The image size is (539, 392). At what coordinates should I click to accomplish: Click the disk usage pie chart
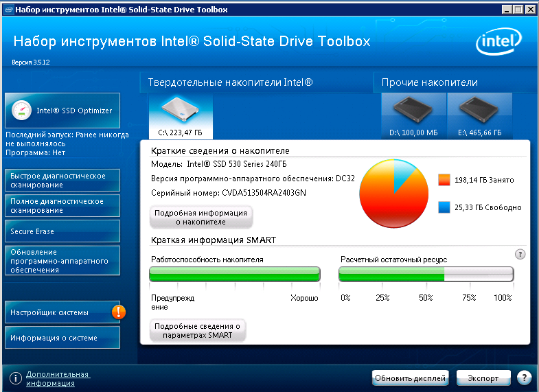[394, 194]
